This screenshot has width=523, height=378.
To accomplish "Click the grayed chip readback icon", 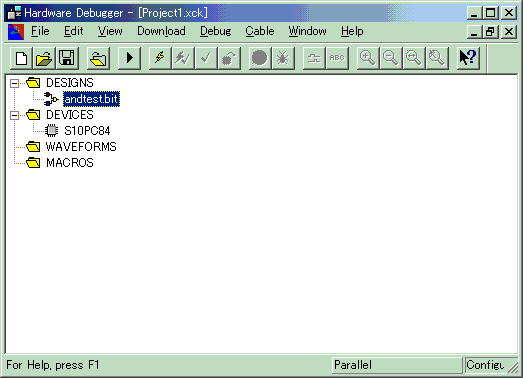I will (229, 58).
